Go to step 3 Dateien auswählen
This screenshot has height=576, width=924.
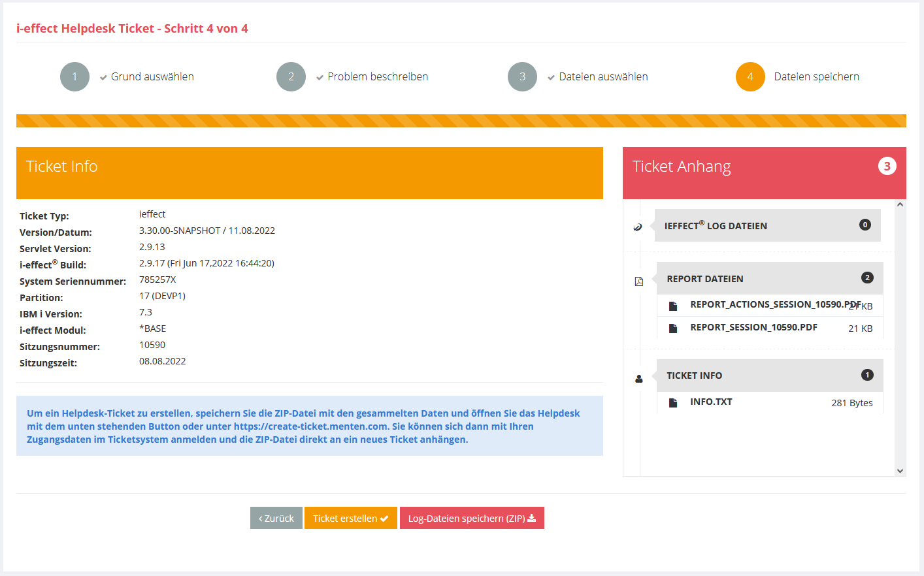[x=522, y=77]
